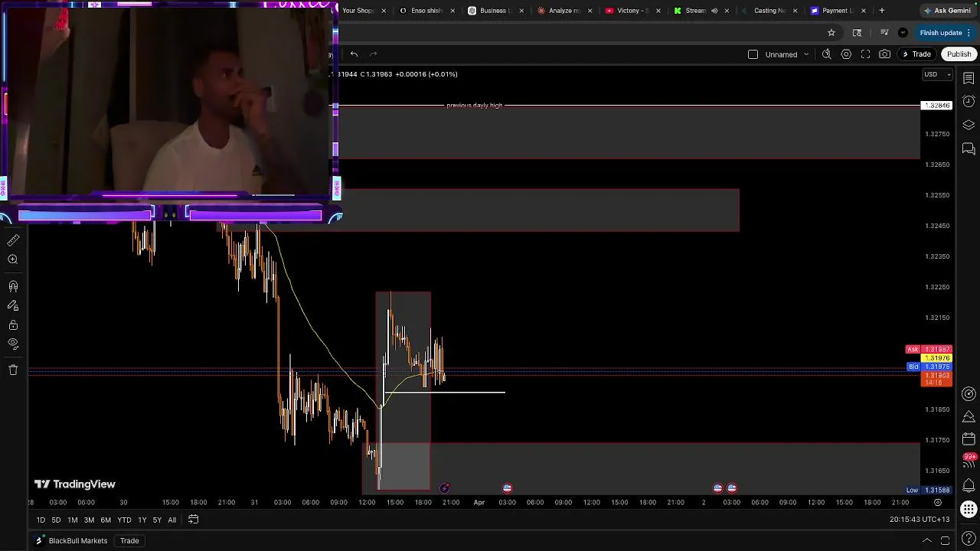Open the Chats panel icon

[x=969, y=148]
